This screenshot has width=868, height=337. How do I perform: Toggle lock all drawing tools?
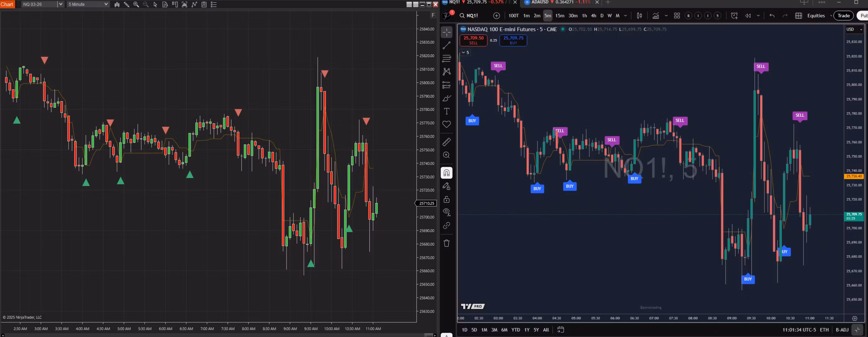[446, 199]
